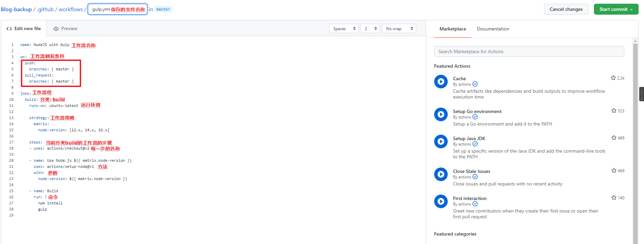Click the star icon showing 489
This screenshot has height=244, width=644.
click(614, 138)
